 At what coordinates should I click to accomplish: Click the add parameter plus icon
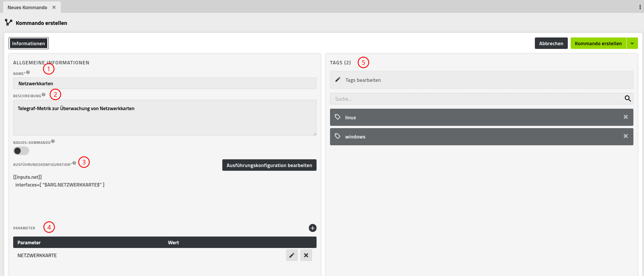pos(313,228)
